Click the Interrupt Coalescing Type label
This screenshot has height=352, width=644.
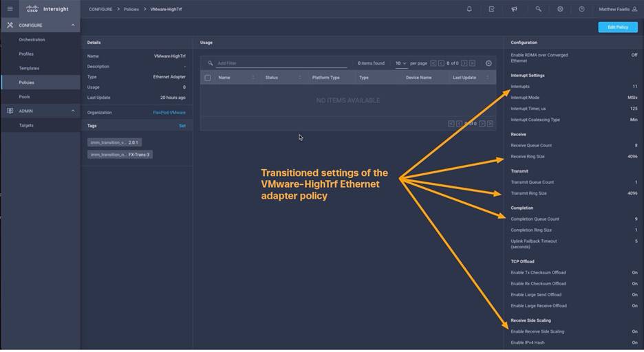[535, 120]
